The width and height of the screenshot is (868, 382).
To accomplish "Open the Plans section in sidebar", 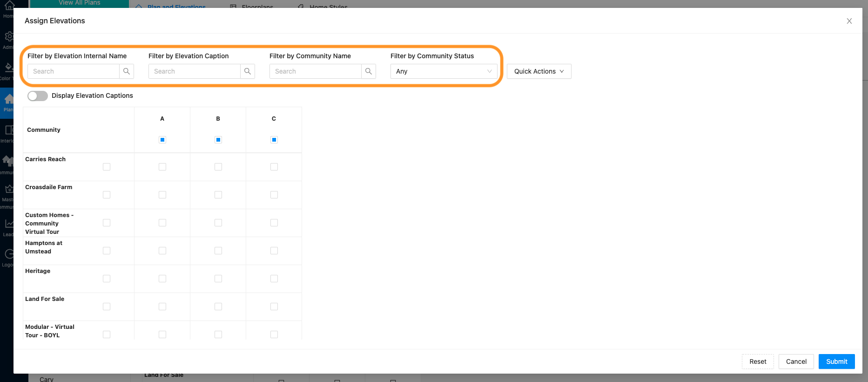I will coord(8,102).
